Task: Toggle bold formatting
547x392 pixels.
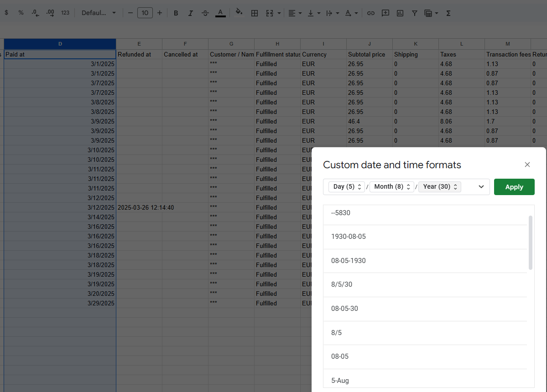Action: coord(176,13)
